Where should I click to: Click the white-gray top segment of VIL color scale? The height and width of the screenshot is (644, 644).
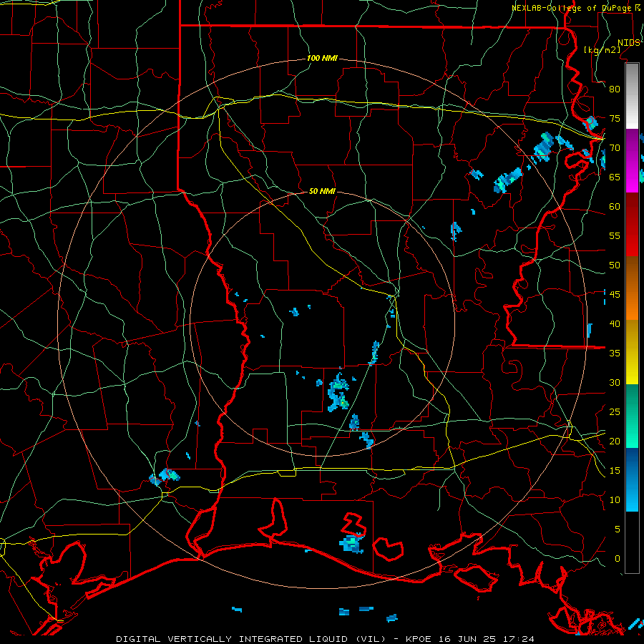(632, 96)
